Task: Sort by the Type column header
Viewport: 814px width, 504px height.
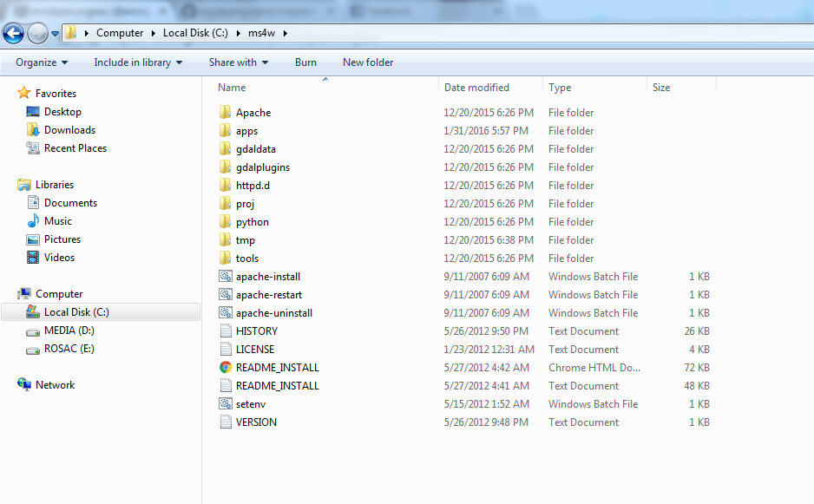Action: pyautogui.click(x=560, y=88)
